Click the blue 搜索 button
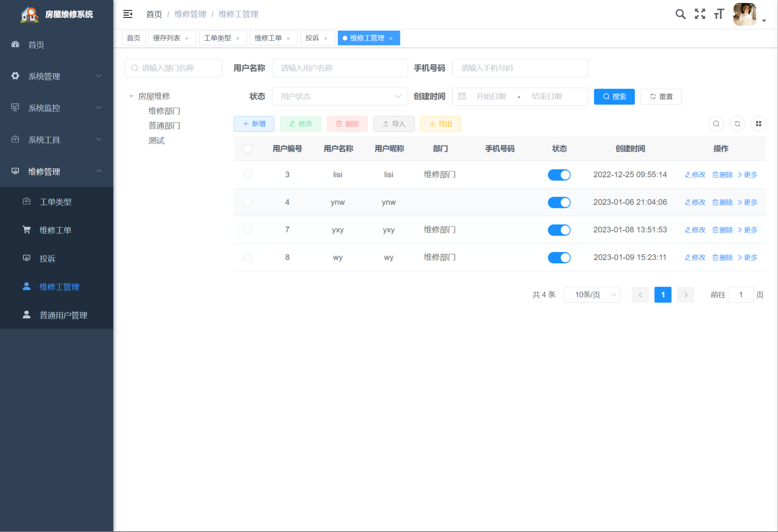 (x=614, y=96)
